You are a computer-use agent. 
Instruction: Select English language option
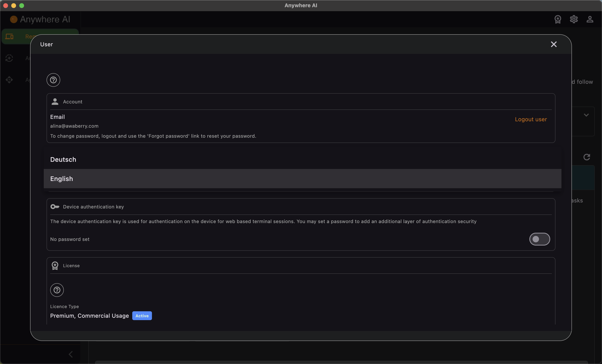click(302, 179)
